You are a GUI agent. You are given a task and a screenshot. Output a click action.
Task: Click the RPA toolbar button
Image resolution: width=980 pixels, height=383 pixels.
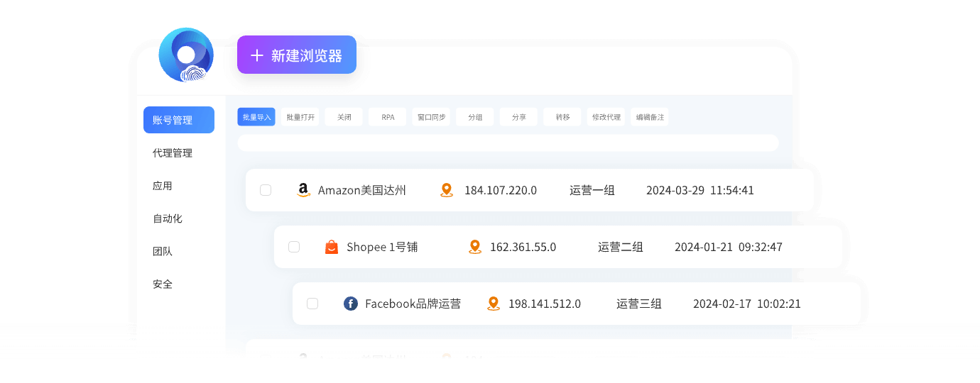(388, 117)
